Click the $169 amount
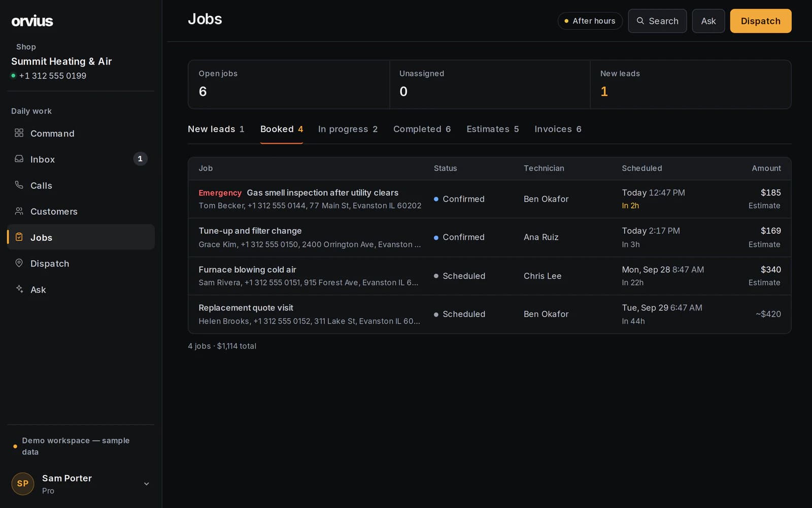This screenshot has height=508, width=812. point(770,231)
